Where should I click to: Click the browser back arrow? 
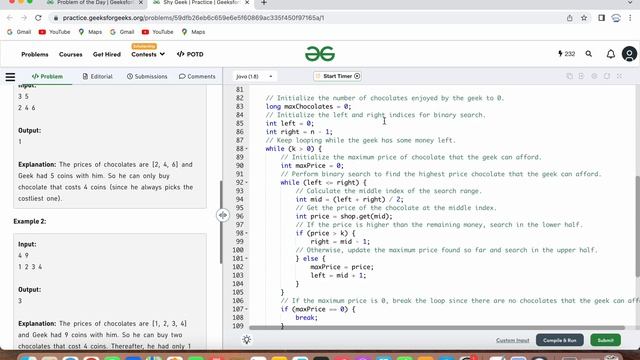coord(10,18)
